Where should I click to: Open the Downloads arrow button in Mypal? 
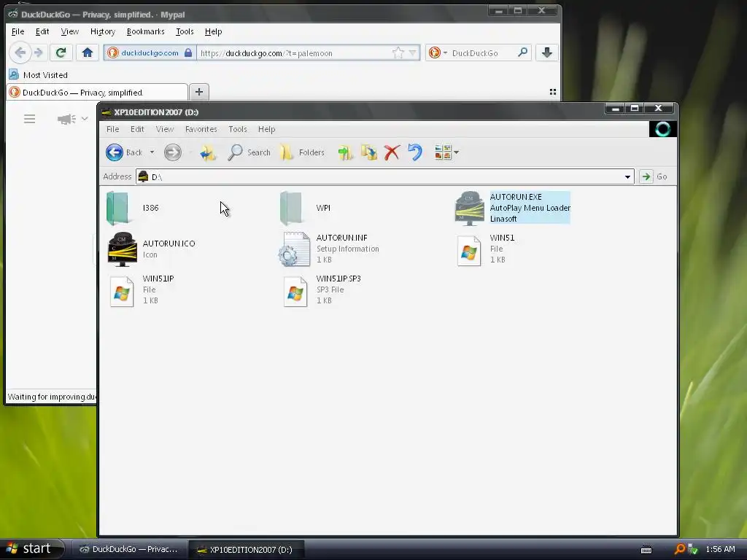coord(547,52)
